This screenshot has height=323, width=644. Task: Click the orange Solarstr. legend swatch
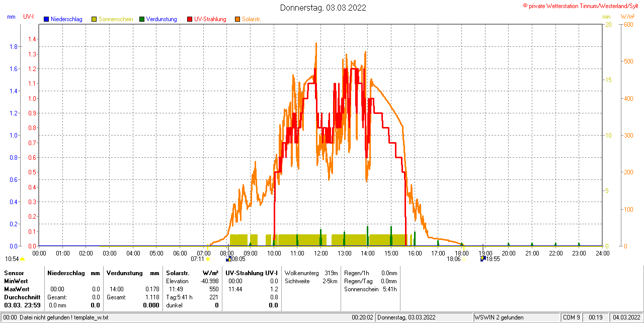(237, 19)
